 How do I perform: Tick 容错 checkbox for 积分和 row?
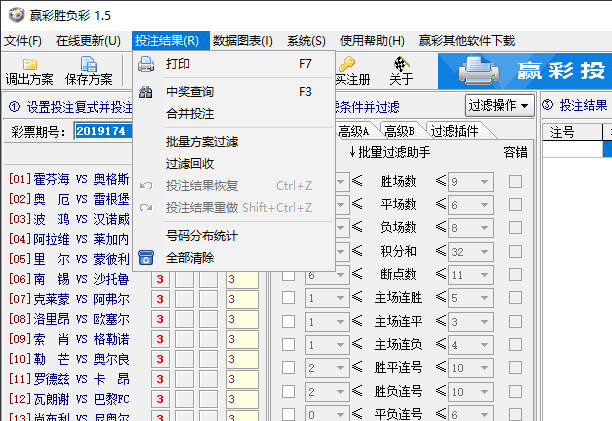coord(515,251)
